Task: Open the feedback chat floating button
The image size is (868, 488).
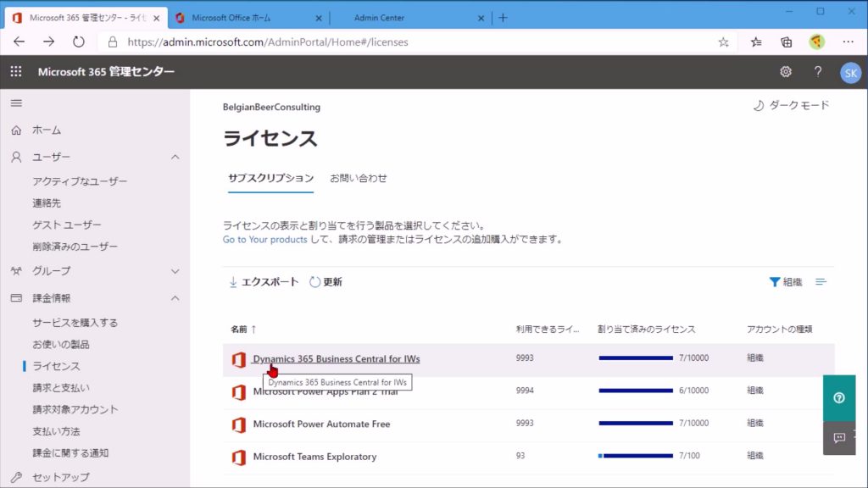Action: coord(839,438)
